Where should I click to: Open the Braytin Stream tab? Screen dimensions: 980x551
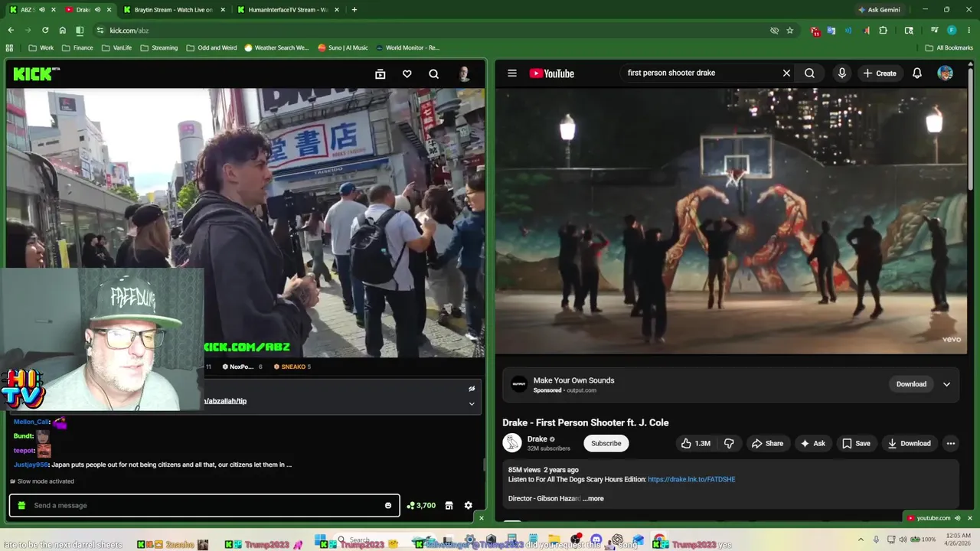click(x=173, y=10)
